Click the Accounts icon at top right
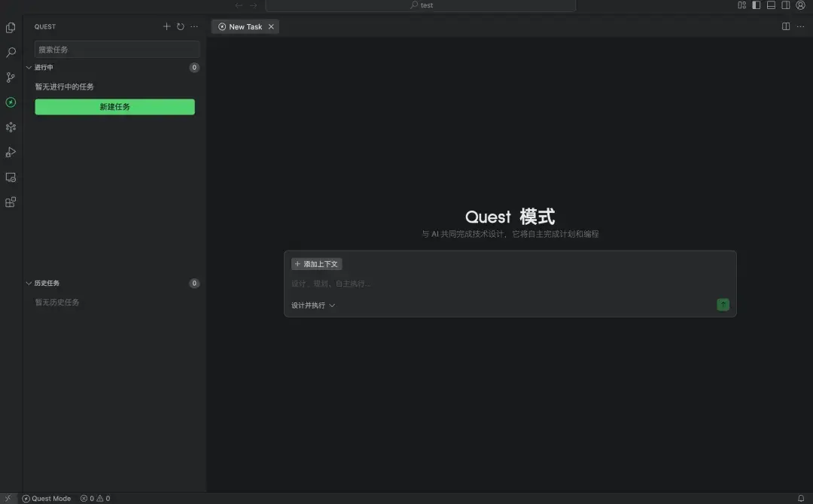Image resolution: width=813 pixels, height=504 pixels. point(800,5)
